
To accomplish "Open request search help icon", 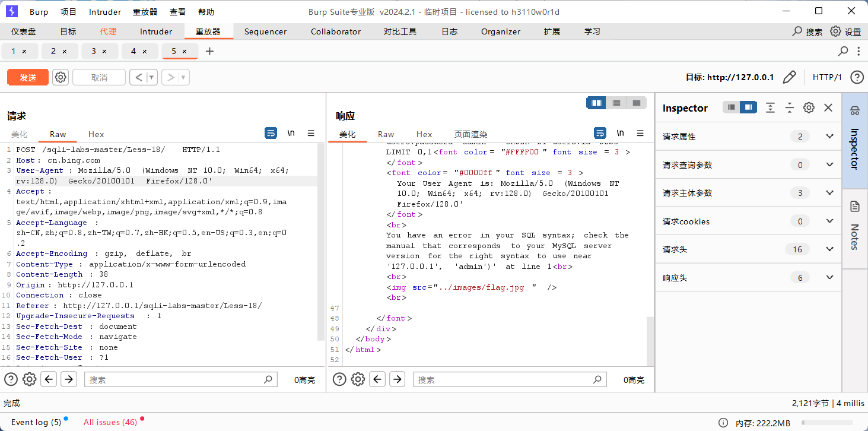I will tap(11, 379).
